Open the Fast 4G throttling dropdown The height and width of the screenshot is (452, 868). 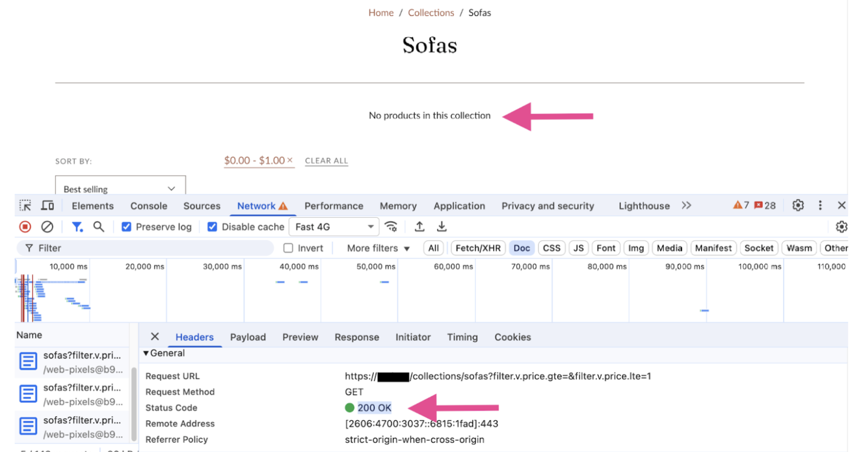[334, 227]
